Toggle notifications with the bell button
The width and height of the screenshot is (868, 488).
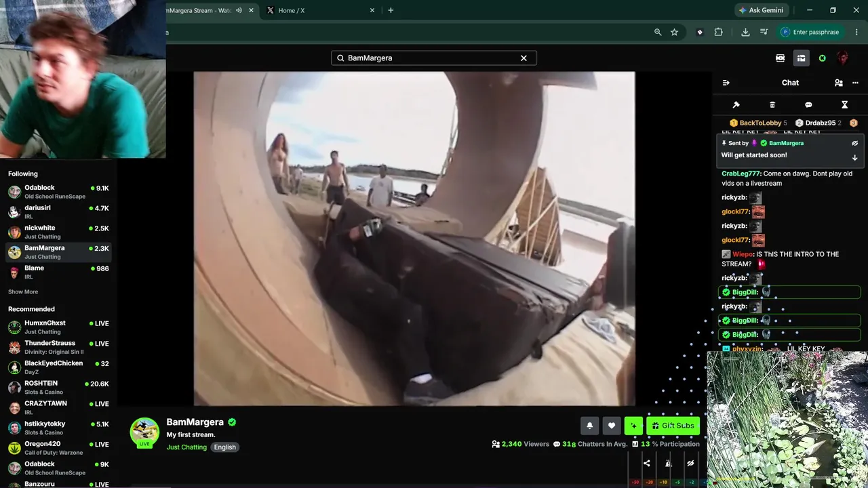point(590,426)
